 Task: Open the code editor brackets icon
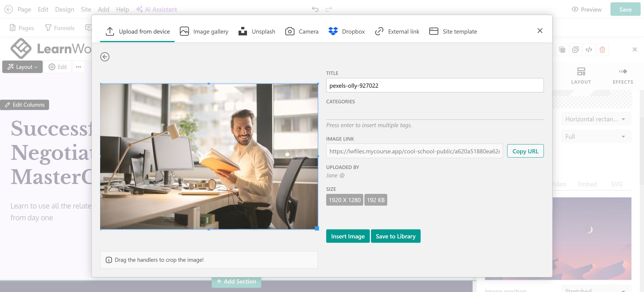(x=589, y=50)
